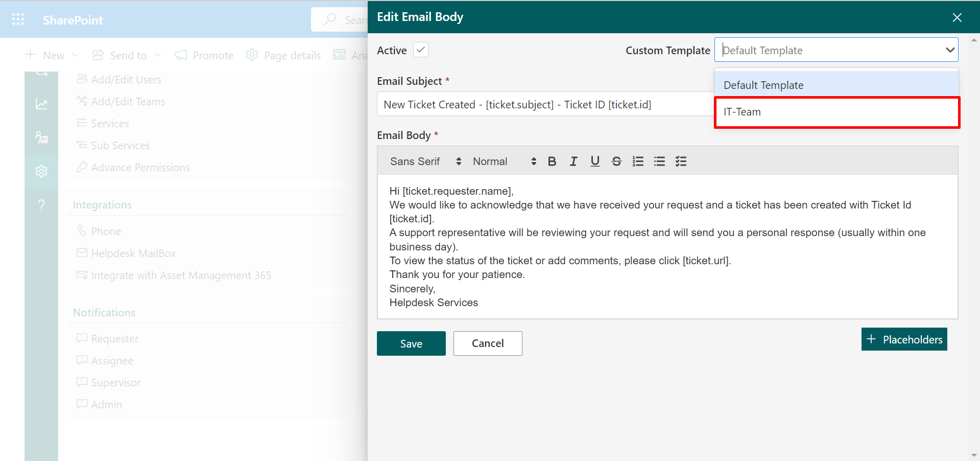Expand the New menu chevron
The image size is (980, 461).
pyautogui.click(x=75, y=55)
